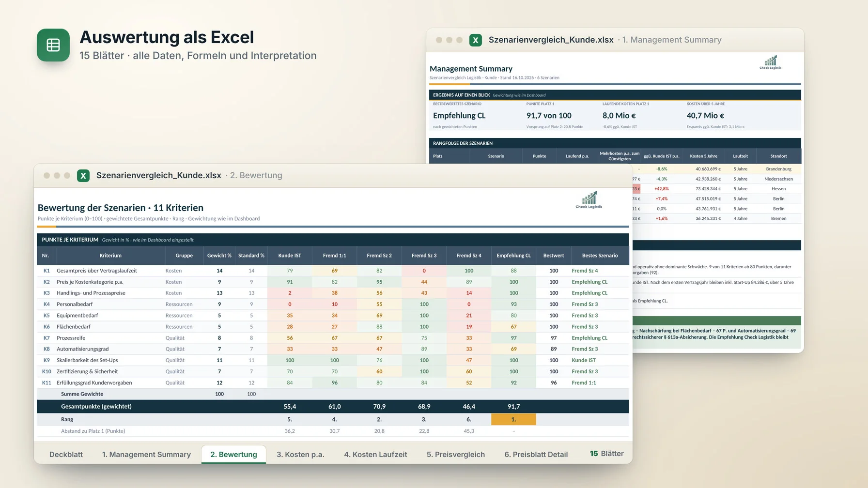Switch to 6. Preisblatt Detail tab
The image size is (868, 488).
click(536, 455)
